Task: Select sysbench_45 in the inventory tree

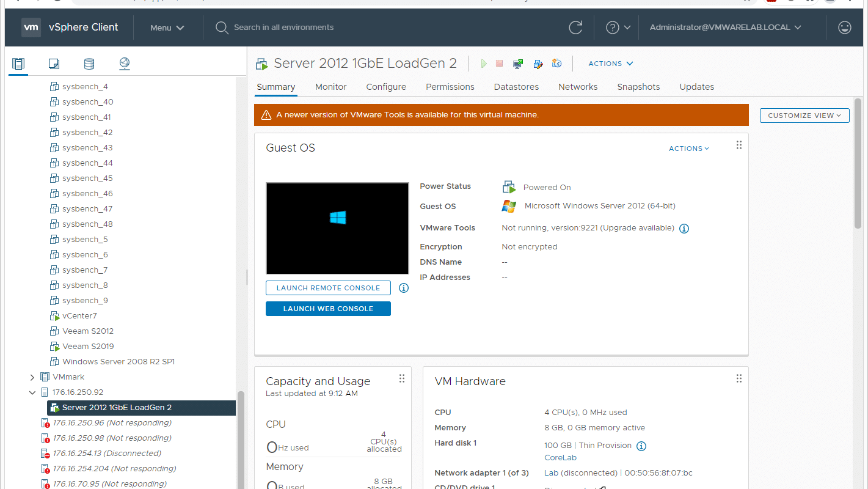Action: [87, 178]
